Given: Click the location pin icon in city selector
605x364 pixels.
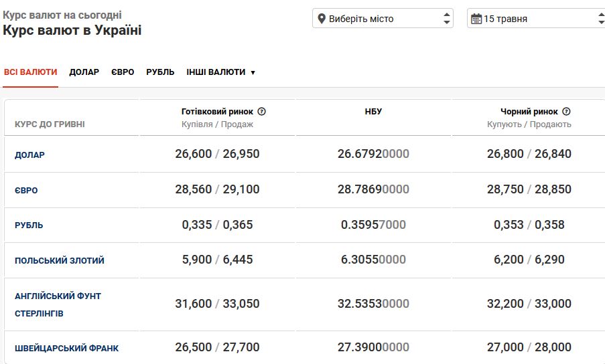Looking at the screenshot, I should 322,19.
